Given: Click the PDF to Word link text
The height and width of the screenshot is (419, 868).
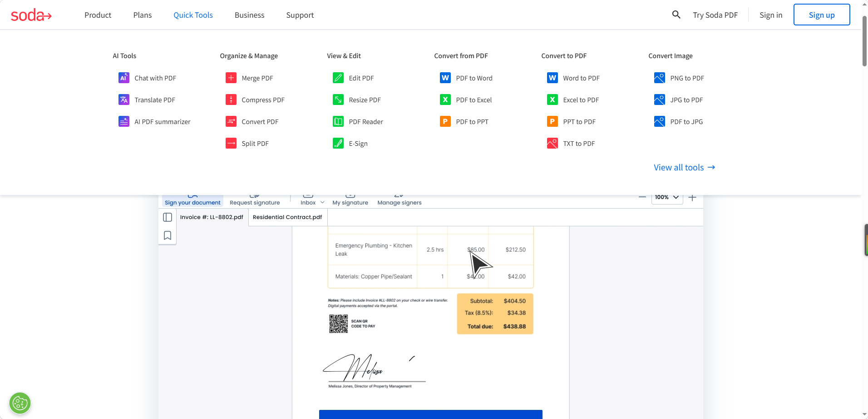Looking at the screenshot, I should pos(474,78).
